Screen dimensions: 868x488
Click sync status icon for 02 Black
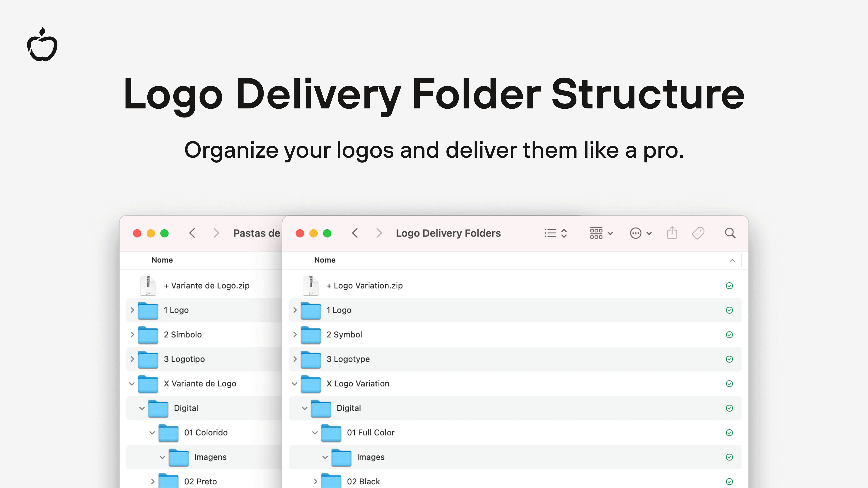[x=729, y=482]
